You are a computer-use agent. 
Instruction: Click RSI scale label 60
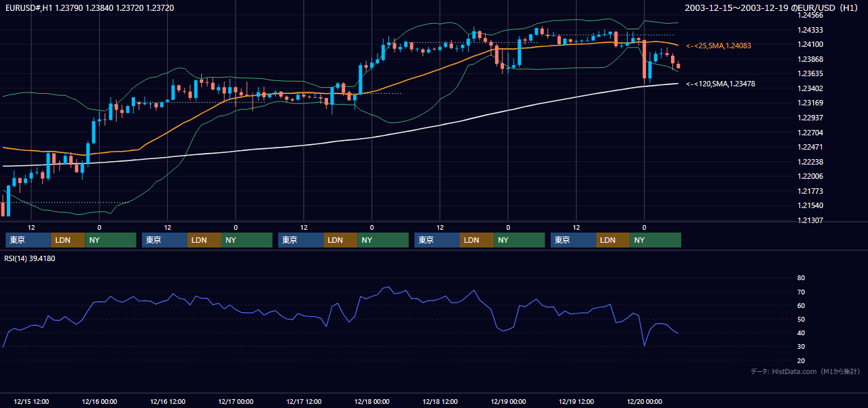pos(801,305)
